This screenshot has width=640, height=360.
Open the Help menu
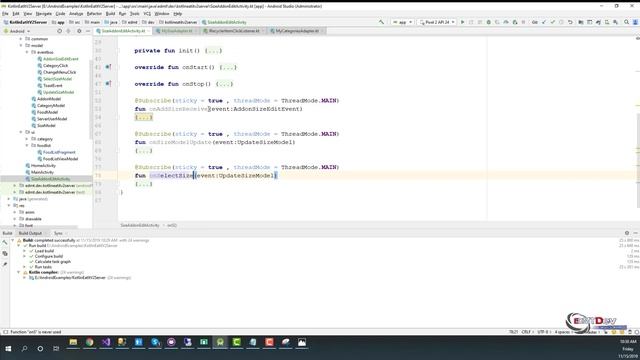coord(178,14)
